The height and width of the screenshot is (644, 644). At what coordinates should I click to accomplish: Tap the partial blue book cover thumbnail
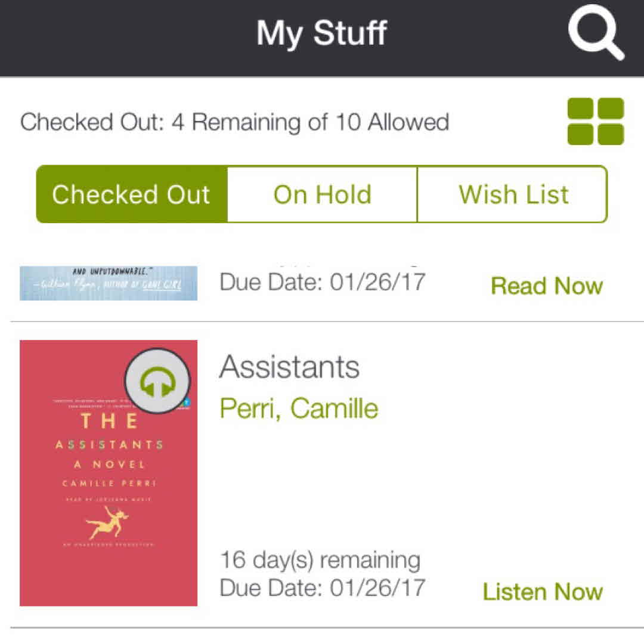click(109, 283)
